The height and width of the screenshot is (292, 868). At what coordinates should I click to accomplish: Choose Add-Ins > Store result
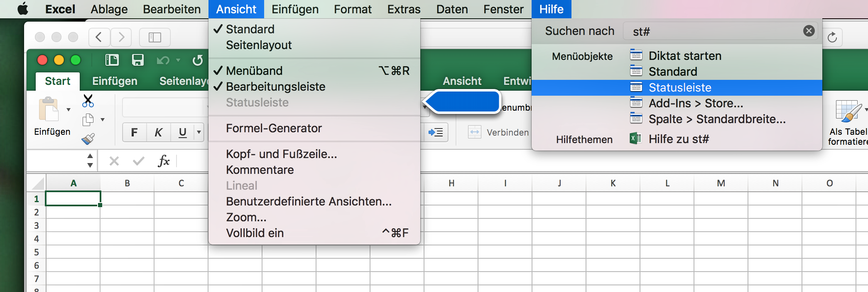[677, 103]
